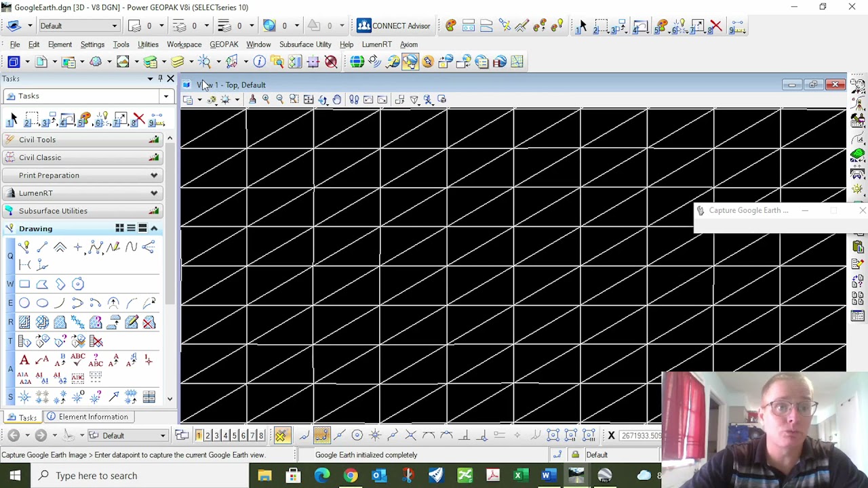The width and height of the screenshot is (868, 488).
Task: Open active line weight dropdown
Action: [x=252, y=26]
